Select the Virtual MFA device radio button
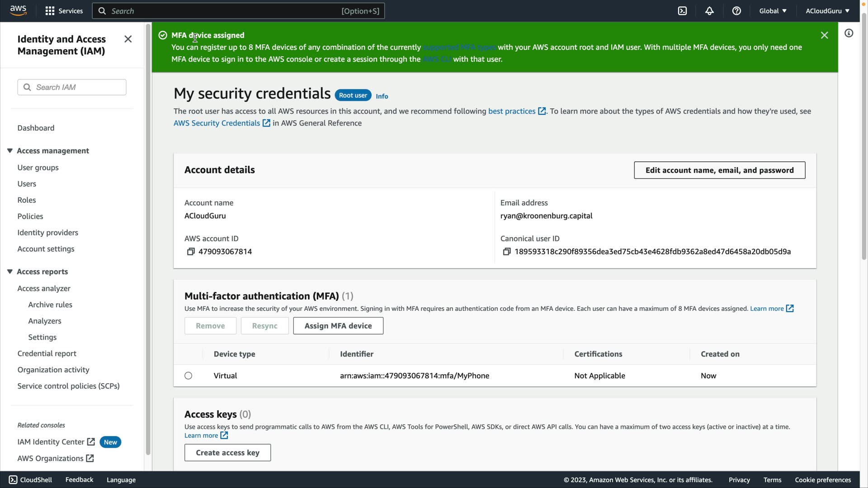The width and height of the screenshot is (868, 488). (189, 376)
